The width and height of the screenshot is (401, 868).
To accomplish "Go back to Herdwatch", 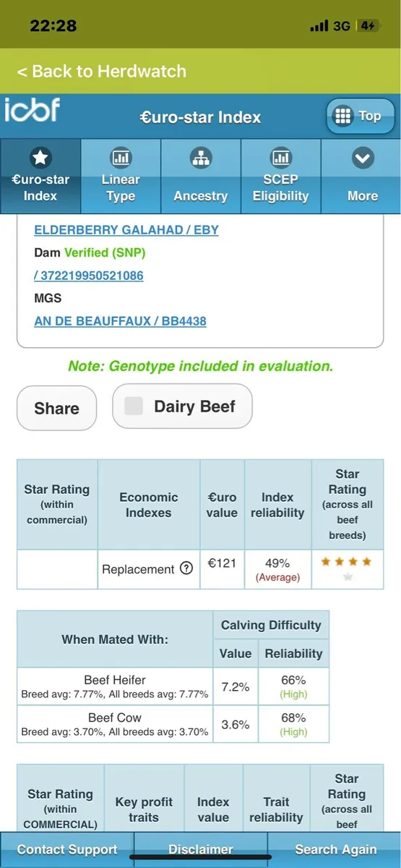I will click(102, 71).
